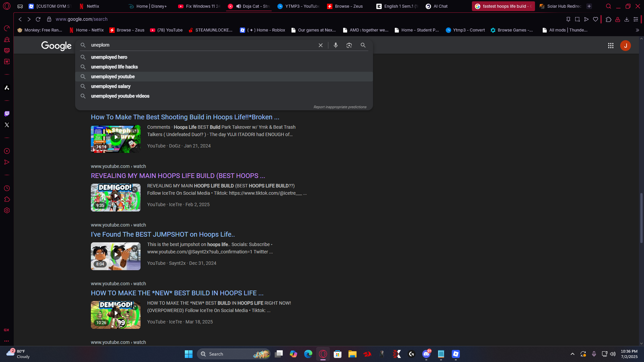Open a new tab with plus button
Screen dimensions: 644x362
pyautogui.click(x=589, y=6)
